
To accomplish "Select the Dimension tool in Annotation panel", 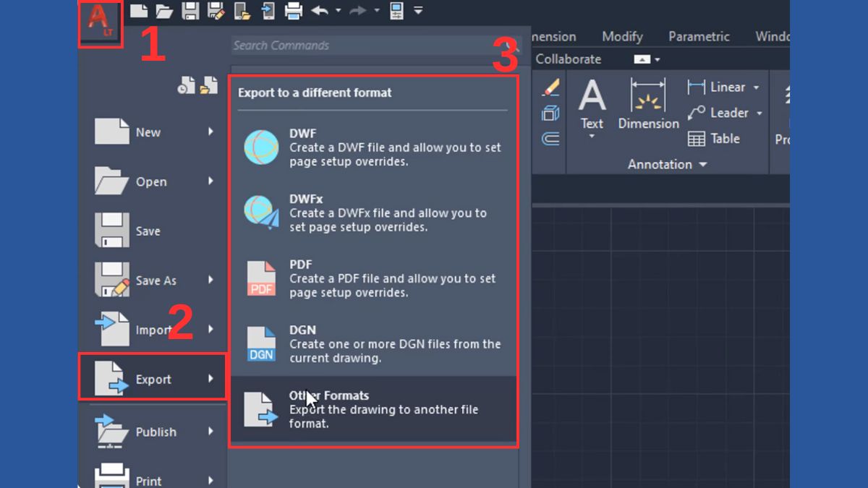I will point(648,104).
